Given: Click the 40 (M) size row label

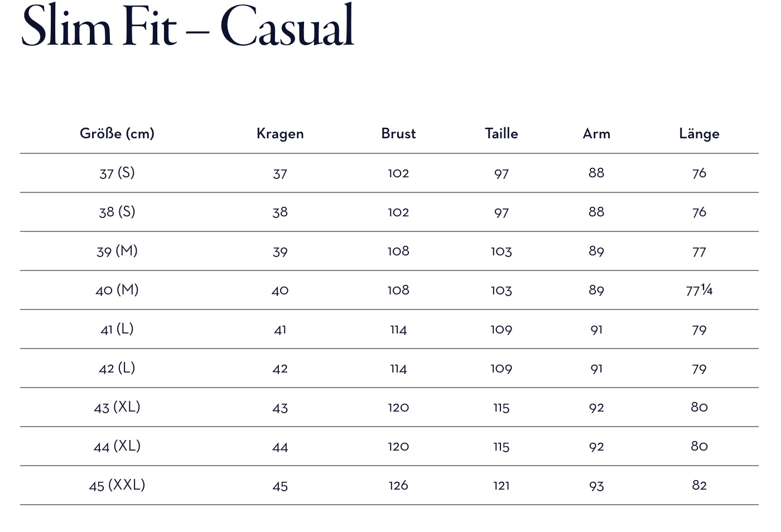Looking at the screenshot, I should pyautogui.click(x=117, y=290).
